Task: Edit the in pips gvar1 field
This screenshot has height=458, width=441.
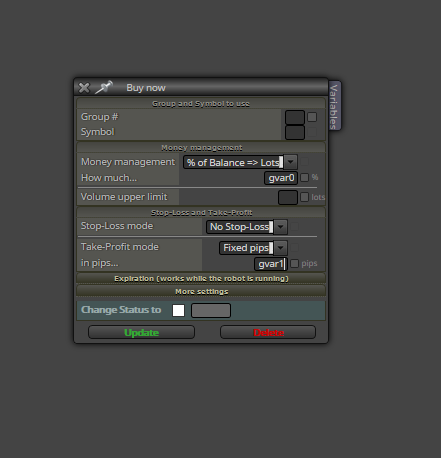Action: (271, 264)
